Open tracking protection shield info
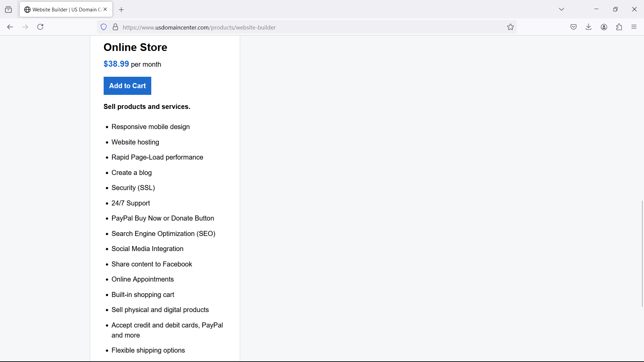 [x=104, y=27]
